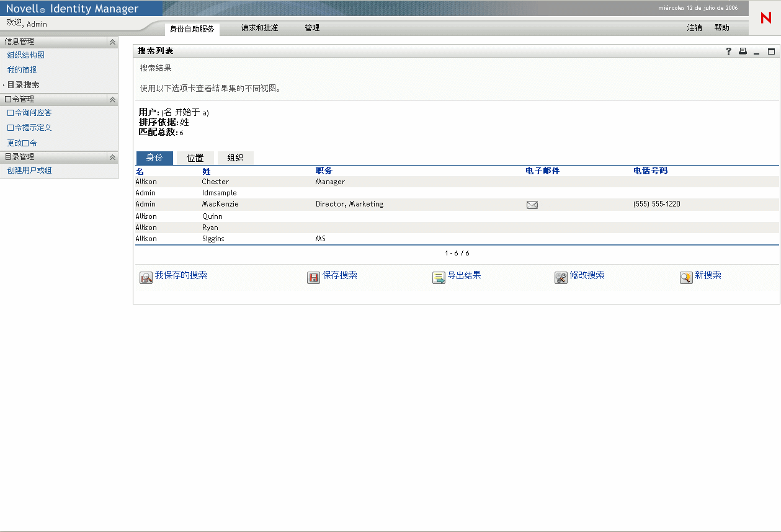Open the 管理 top tab
Viewport: 781px width, 532px height.
pyautogui.click(x=312, y=28)
